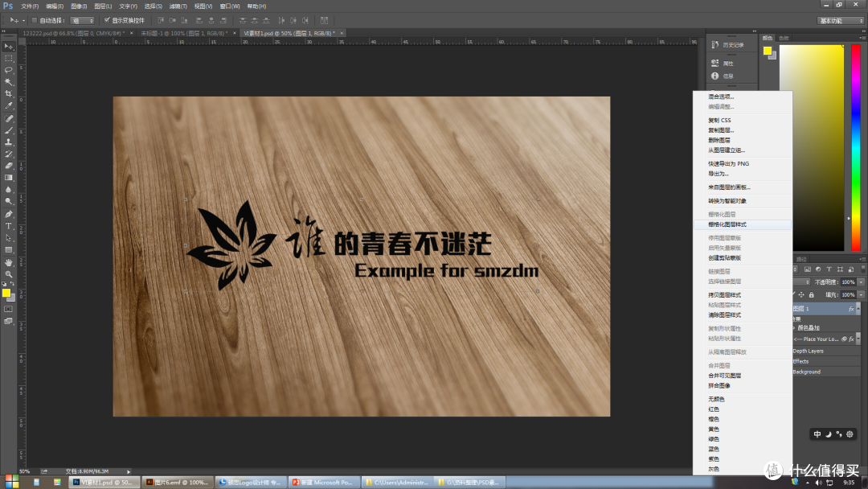This screenshot has width=868, height=489.
Task: Choose 合并可见图层 from context menu
Action: (x=743, y=376)
